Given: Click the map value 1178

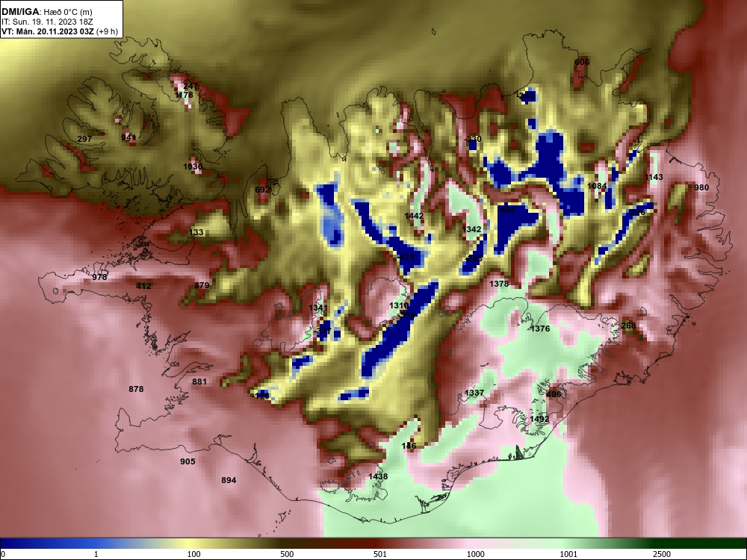Looking at the screenshot, I should pos(184,95).
